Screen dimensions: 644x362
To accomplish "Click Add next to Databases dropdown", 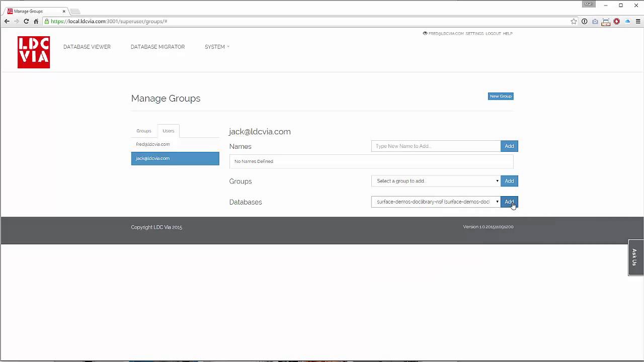I will point(509,202).
